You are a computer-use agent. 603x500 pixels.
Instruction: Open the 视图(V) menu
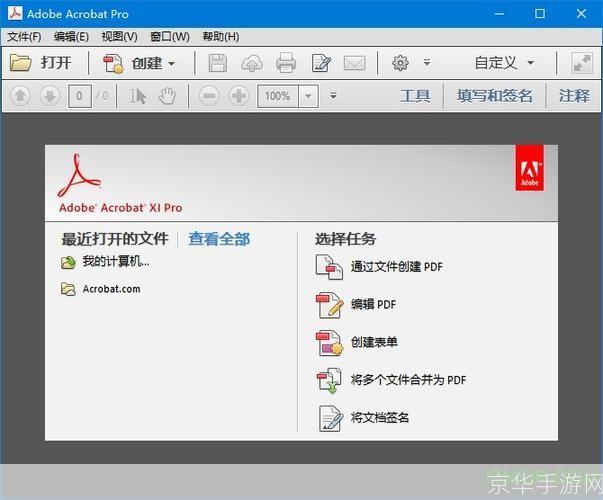(119, 37)
